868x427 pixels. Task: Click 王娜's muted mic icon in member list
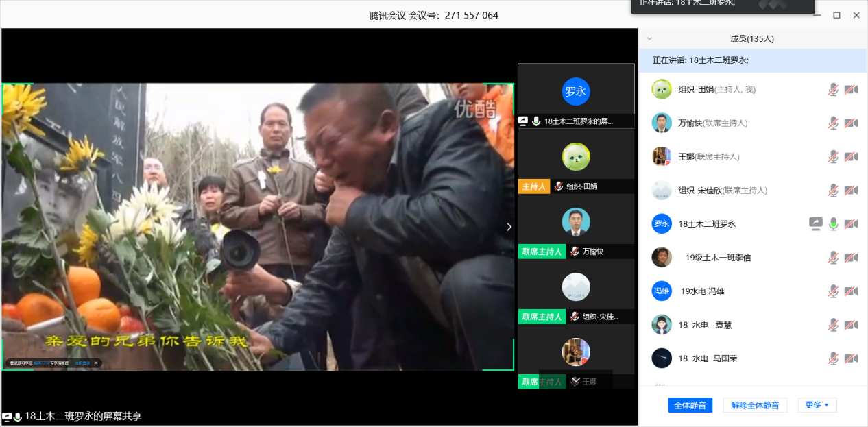(x=833, y=156)
